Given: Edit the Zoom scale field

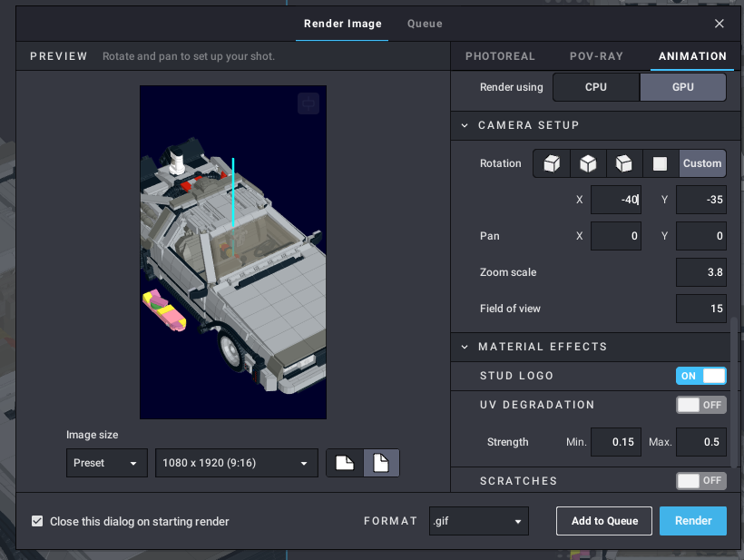Looking at the screenshot, I should pyautogui.click(x=701, y=272).
